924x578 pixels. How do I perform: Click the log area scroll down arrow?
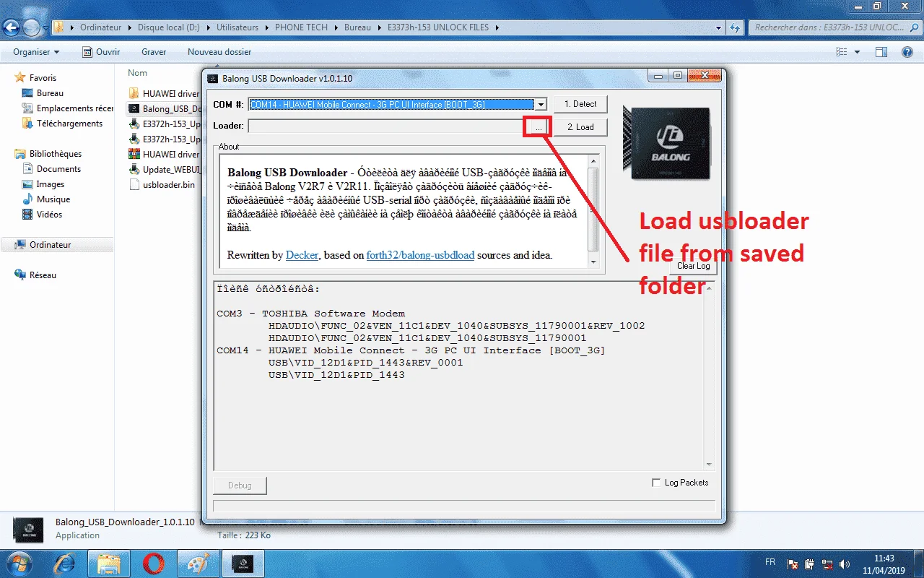709,465
